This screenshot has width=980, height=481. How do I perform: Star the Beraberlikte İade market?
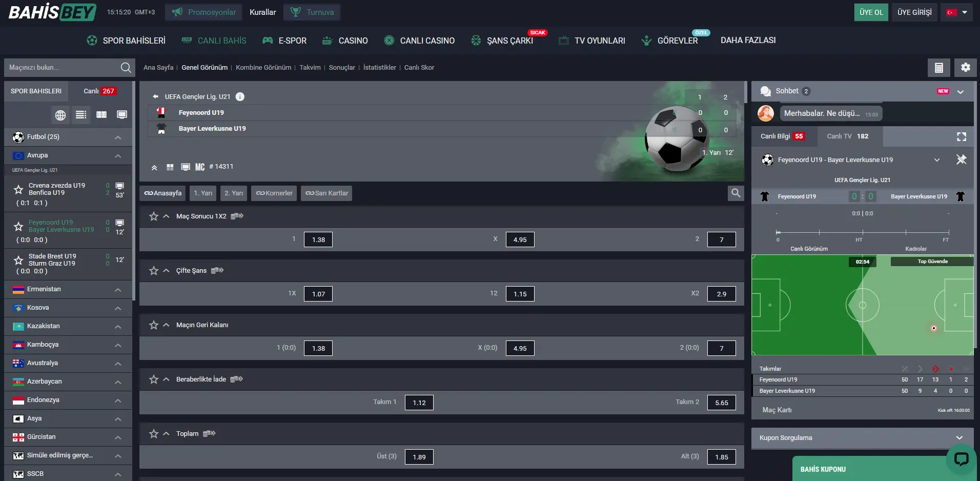pos(154,379)
